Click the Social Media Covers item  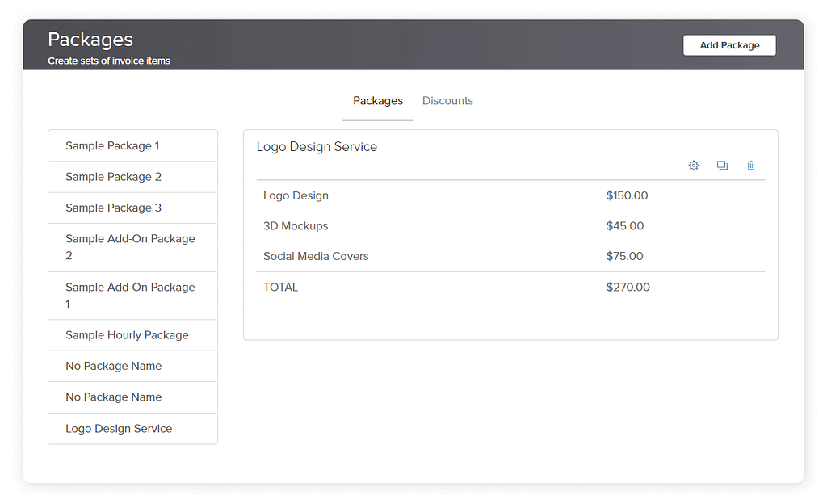pos(316,256)
